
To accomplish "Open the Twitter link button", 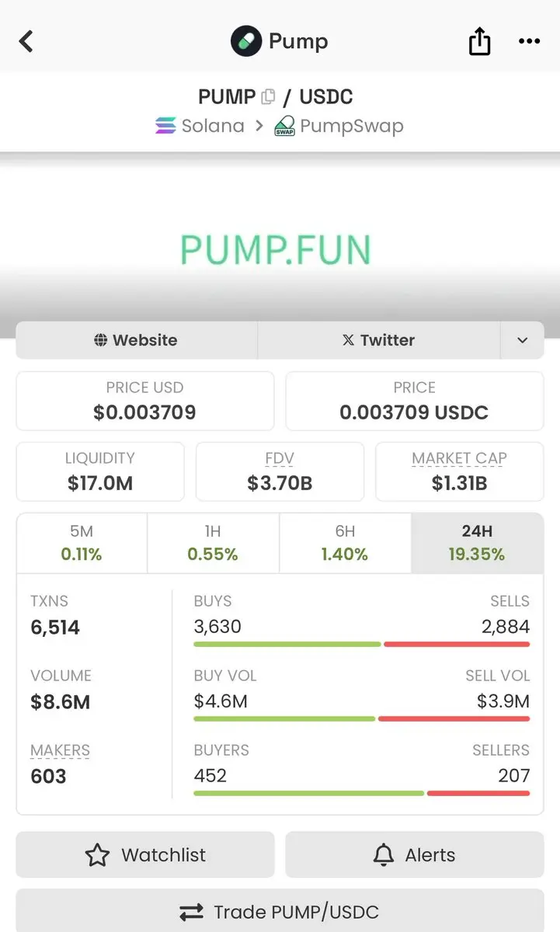I will [379, 340].
